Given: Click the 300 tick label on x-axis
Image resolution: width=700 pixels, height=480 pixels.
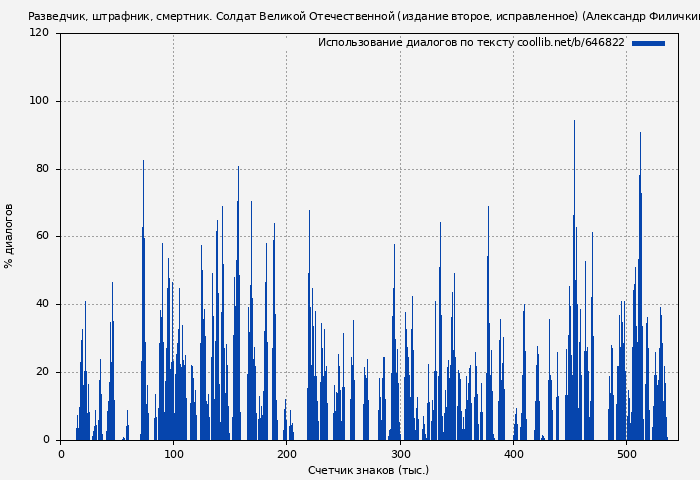Looking at the screenshot, I should click(400, 454).
